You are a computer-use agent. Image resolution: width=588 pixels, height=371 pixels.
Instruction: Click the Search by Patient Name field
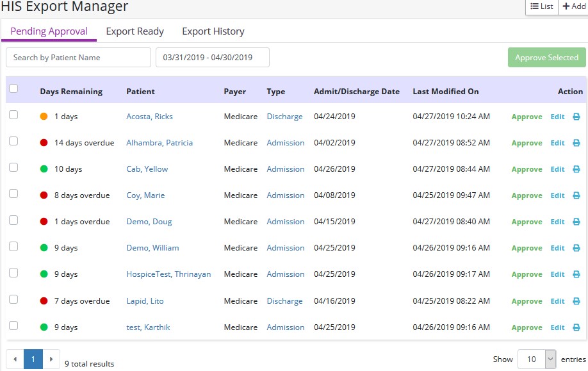click(78, 58)
